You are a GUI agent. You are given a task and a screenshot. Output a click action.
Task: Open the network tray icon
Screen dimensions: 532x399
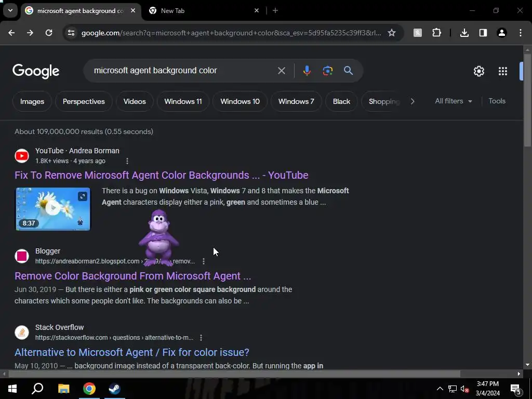click(x=453, y=389)
